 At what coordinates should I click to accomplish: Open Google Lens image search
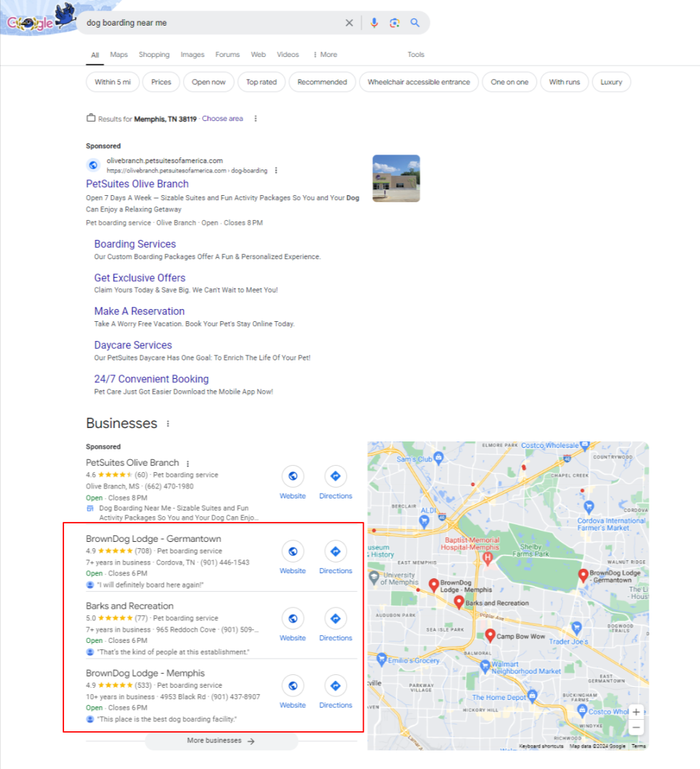click(395, 22)
